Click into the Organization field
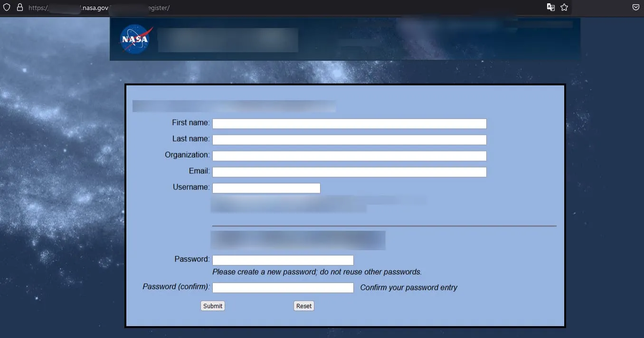 [x=349, y=156]
